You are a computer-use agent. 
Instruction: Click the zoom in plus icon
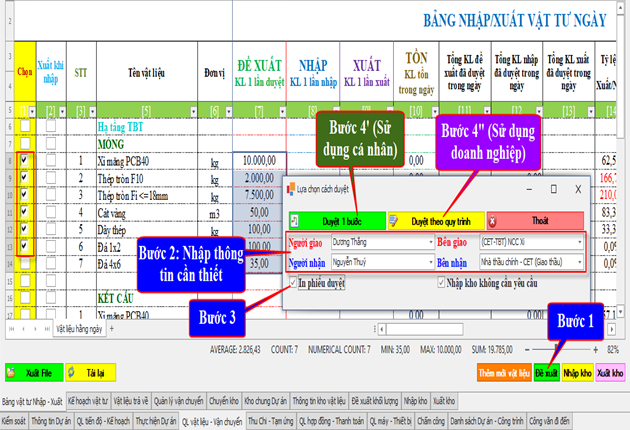click(x=596, y=351)
